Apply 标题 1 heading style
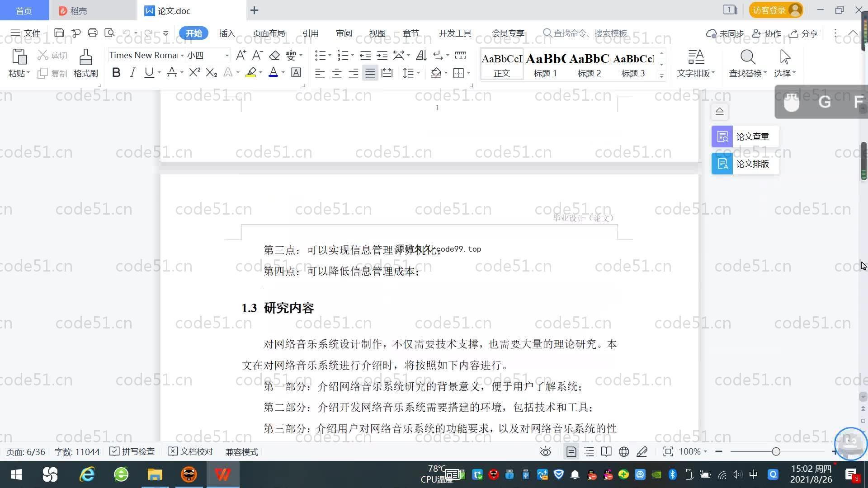Screen dimensions: 868x488 click(545, 65)
